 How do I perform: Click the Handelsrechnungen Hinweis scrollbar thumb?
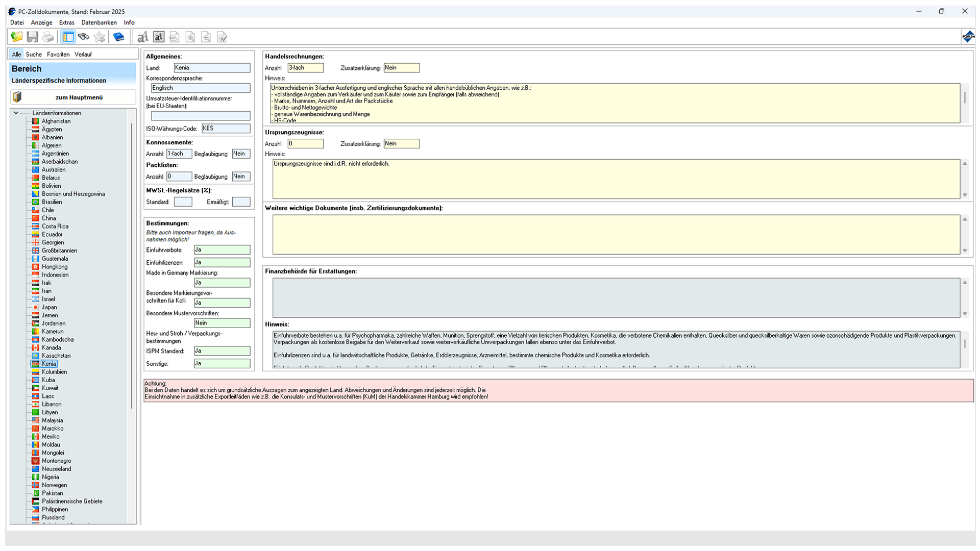965,97
